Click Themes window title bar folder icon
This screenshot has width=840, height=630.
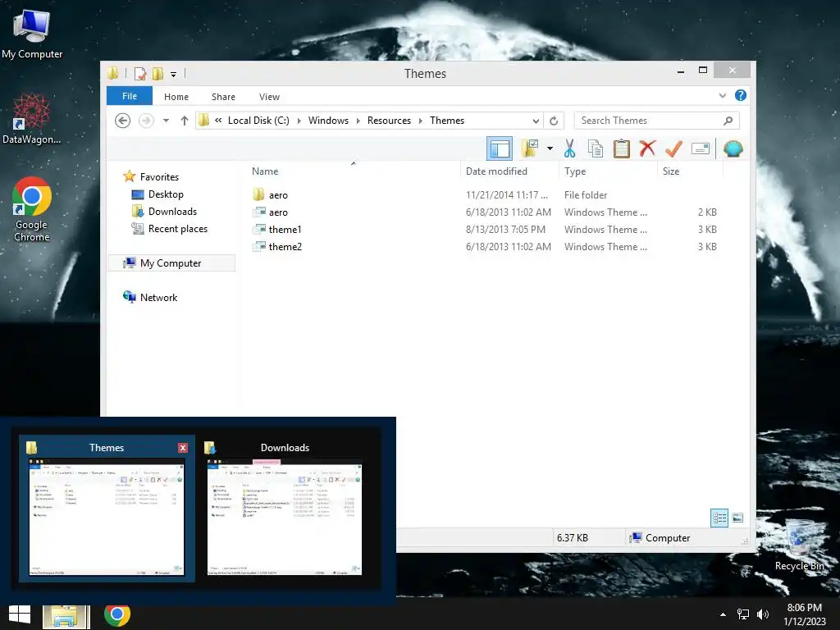pos(112,73)
